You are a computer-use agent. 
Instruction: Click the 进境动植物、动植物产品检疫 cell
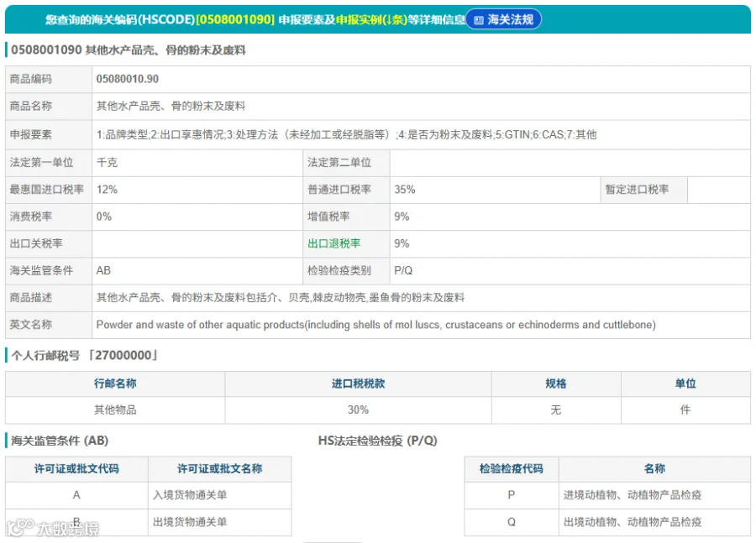point(654,495)
